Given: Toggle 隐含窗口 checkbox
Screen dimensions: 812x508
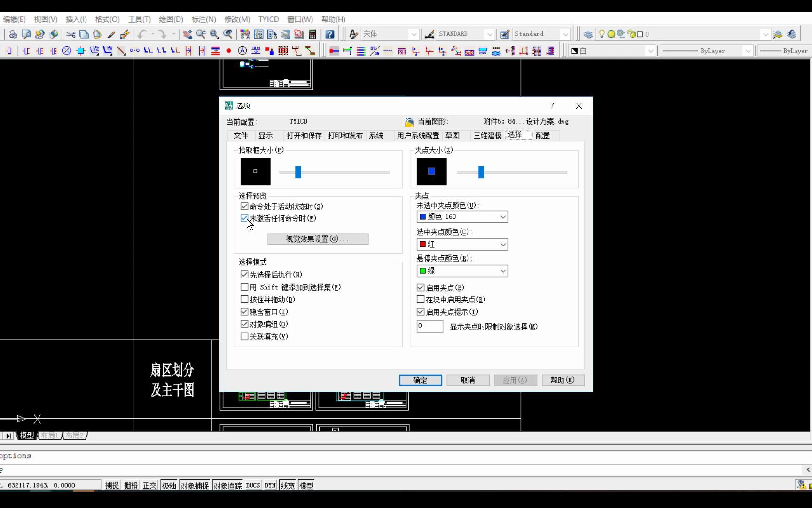Looking at the screenshot, I should (244, 311).
